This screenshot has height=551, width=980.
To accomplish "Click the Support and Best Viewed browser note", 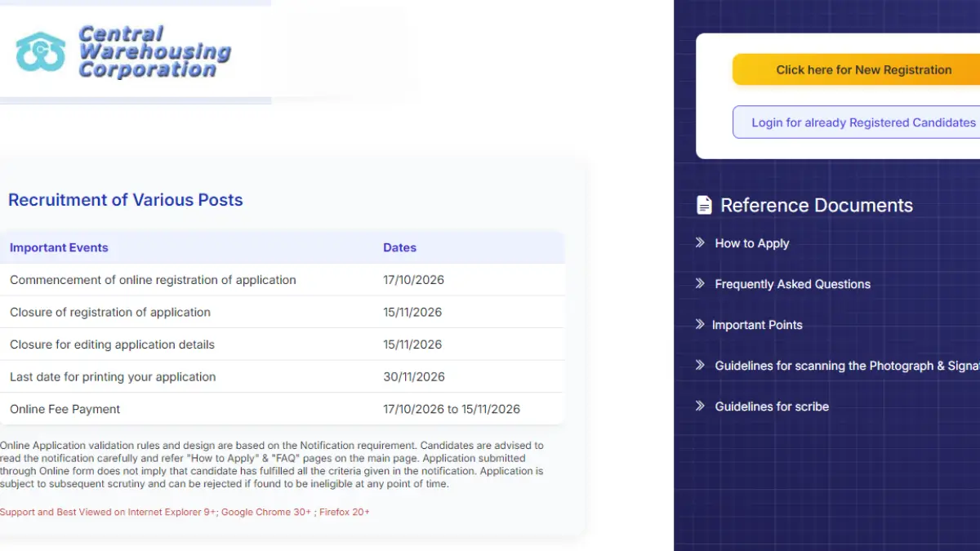I will (x=185, y=512).
